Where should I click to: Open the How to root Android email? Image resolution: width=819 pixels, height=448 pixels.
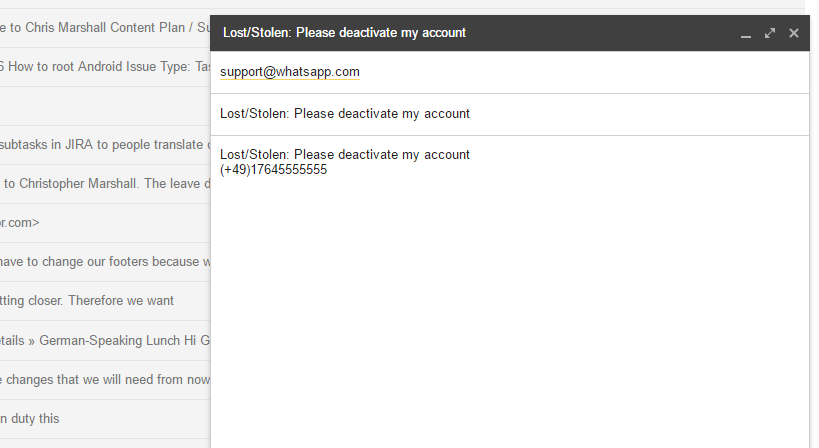point(104,67)
